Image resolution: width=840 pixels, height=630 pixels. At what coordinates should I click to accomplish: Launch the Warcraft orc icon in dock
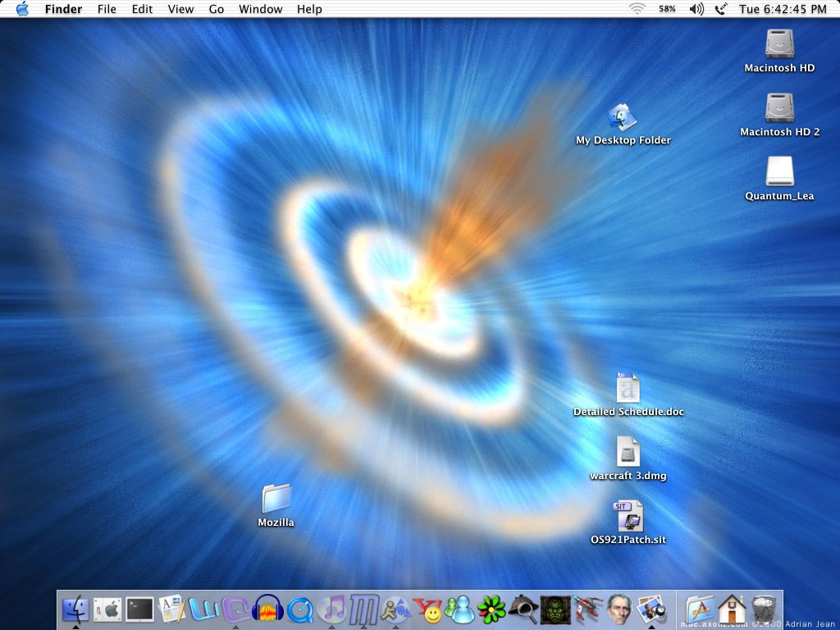pos(555,609)
